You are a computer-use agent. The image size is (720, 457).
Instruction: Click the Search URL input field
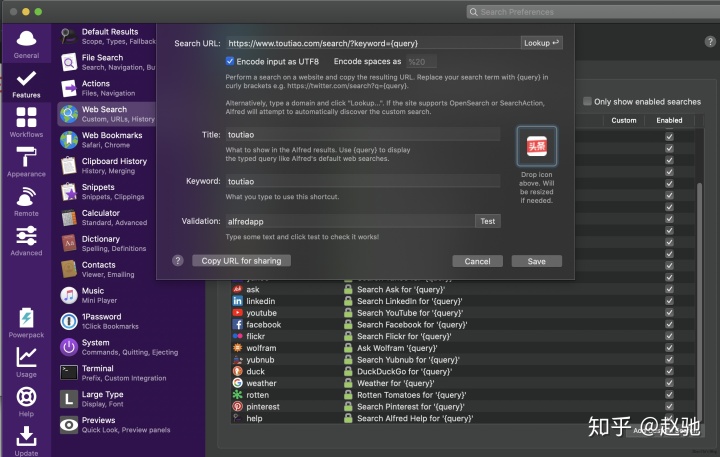373,43
